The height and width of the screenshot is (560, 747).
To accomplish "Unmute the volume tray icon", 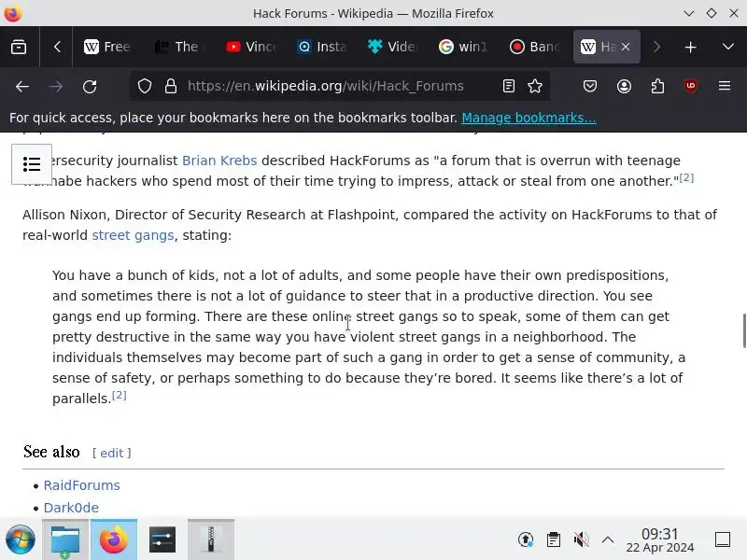I will 581,539.
